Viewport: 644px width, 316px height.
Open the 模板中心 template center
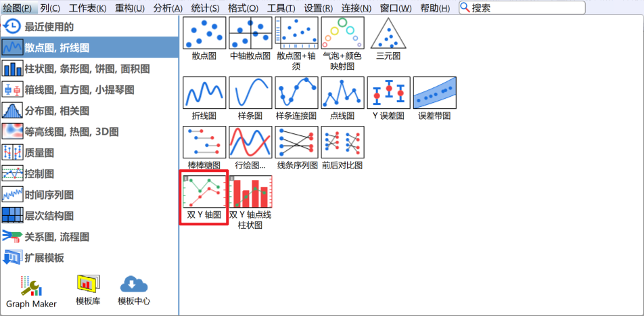(134, 291)
